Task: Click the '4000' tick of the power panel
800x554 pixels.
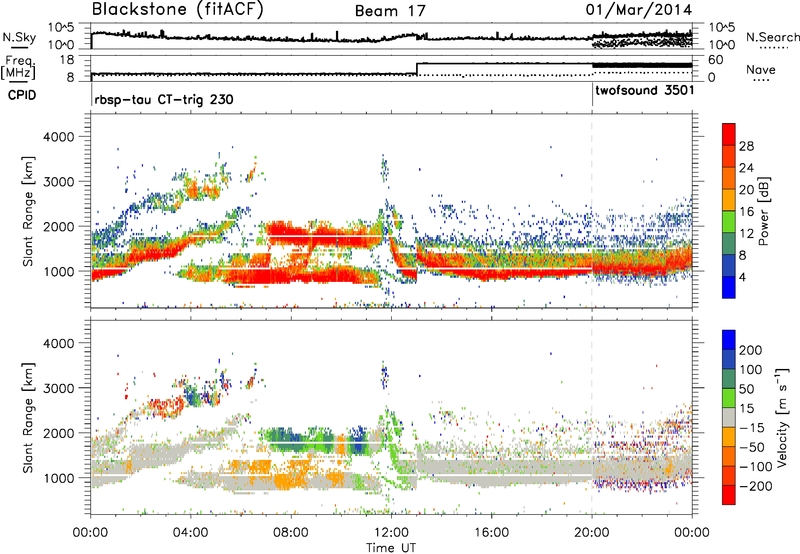Action: 59,137
